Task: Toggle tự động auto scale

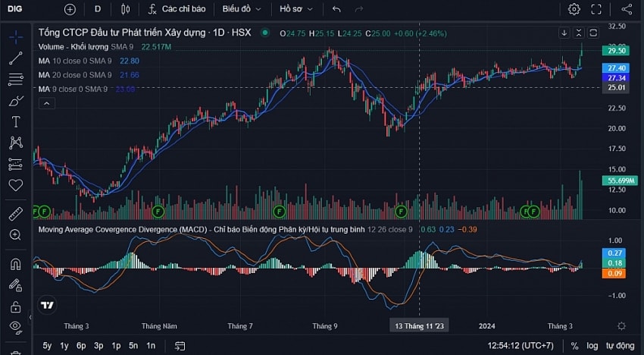Action: pos(621,346)
